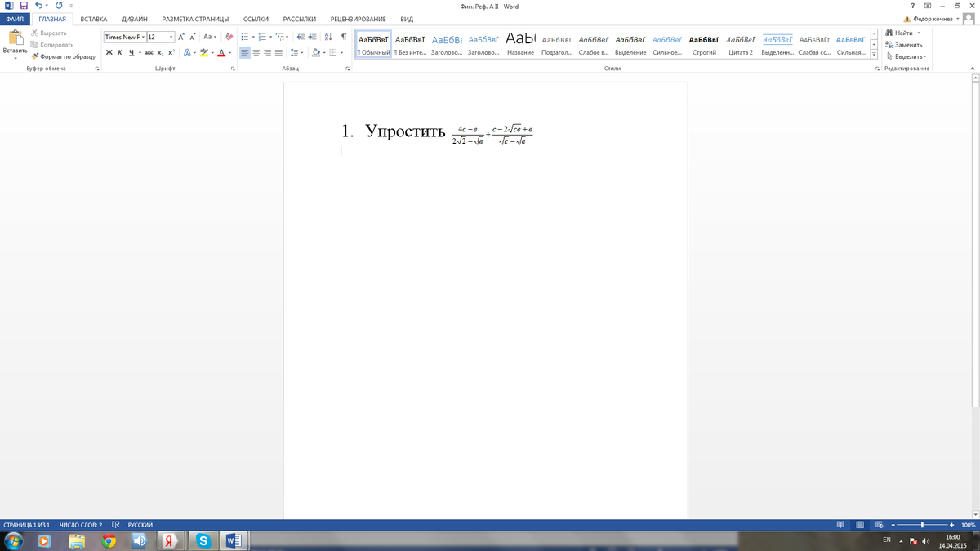Undo the last action
The width and height of the screenshot is (980, 551).
[x=38, y=6]
